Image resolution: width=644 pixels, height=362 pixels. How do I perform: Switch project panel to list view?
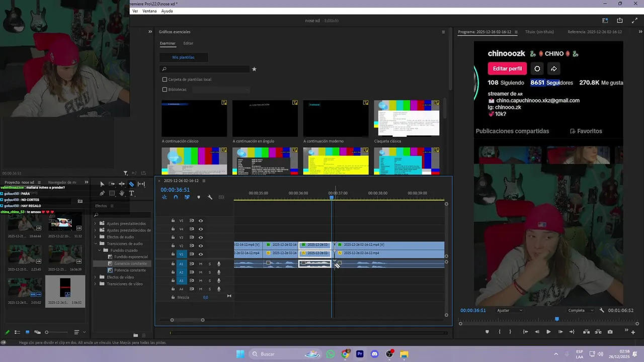17,332
